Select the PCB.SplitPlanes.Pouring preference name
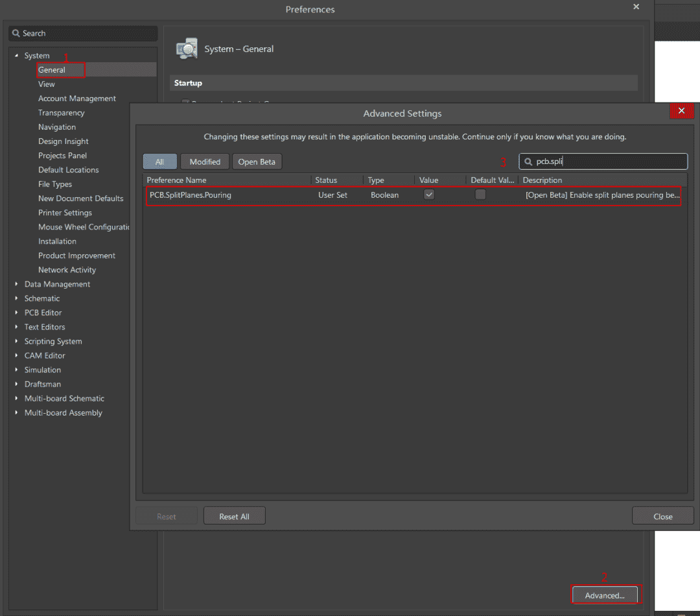The height and width of the screenshot is (616, 700). 190,195
